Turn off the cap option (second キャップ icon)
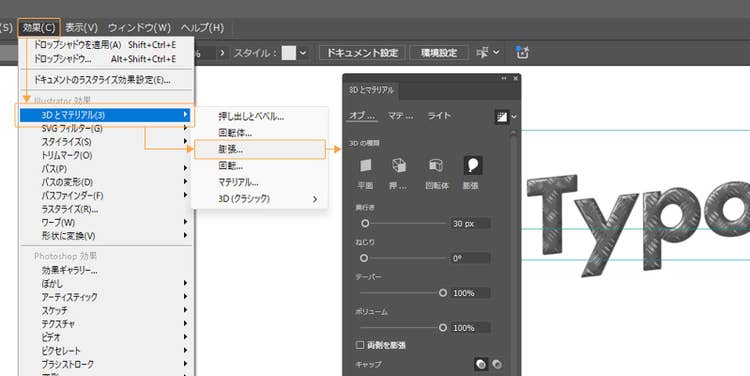Screen dimensions: 750x376 pos(497,365)
